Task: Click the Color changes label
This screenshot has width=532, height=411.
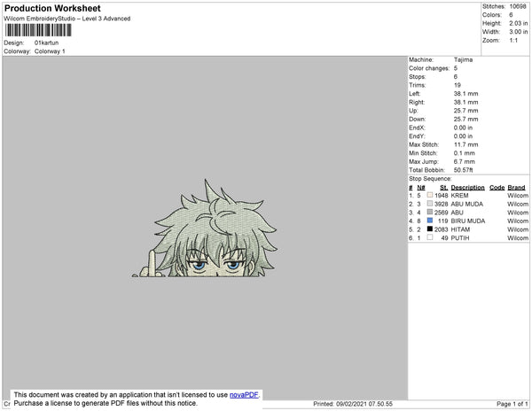Action: (429, 68)
